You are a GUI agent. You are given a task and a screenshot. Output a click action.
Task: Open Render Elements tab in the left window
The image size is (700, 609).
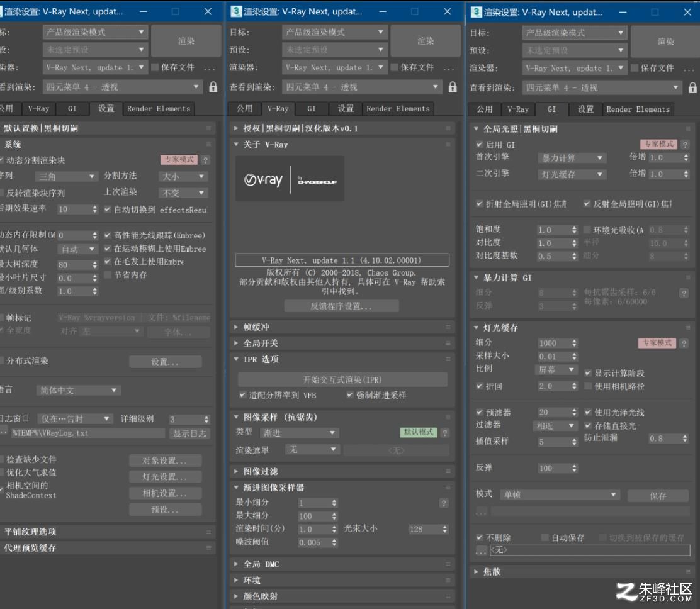[159, 108]
